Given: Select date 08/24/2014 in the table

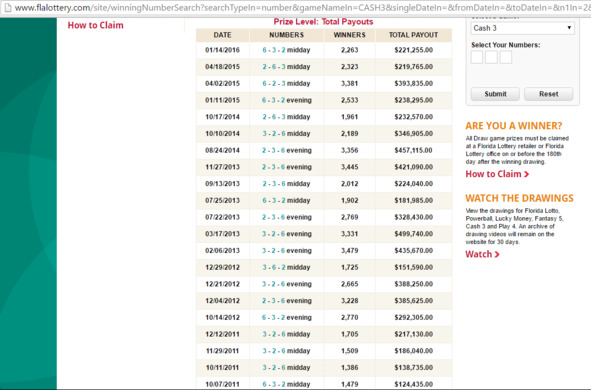Looking at the screenshot, I should tap(222, 150).
